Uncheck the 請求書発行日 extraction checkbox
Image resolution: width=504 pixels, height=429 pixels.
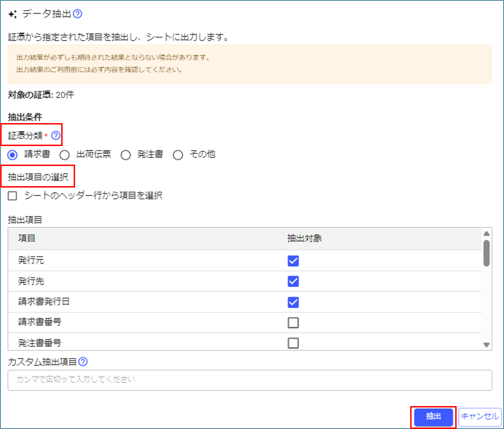[x=293, y=302]
